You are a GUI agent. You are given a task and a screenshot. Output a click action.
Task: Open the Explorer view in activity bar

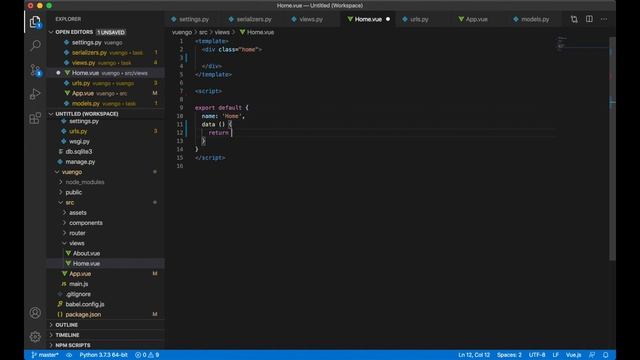point(35,22)
